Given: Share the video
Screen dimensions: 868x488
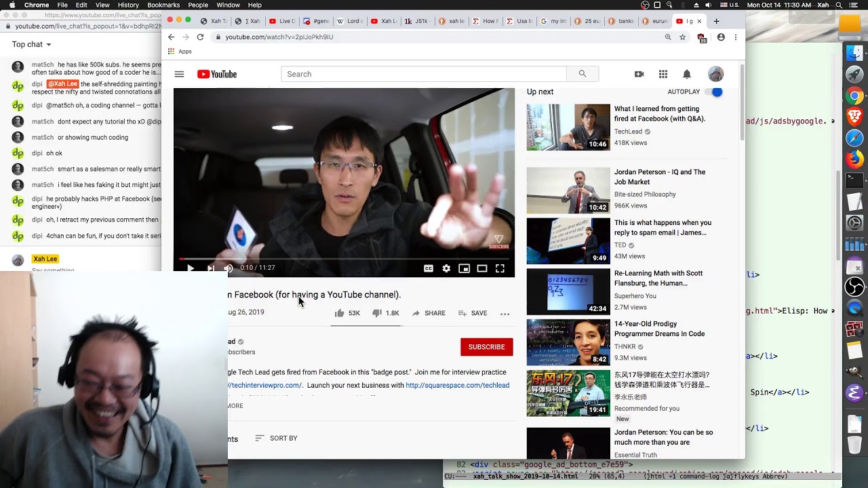Looking at the screenshot, I should [429, 313].
